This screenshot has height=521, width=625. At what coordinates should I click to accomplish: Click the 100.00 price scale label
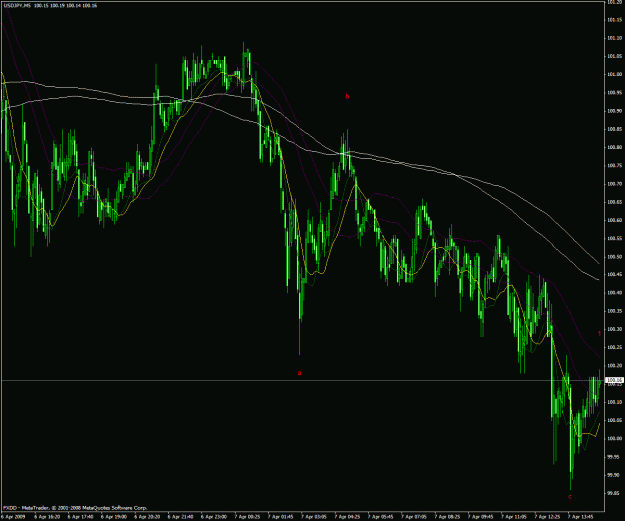(x=614, y=438)
